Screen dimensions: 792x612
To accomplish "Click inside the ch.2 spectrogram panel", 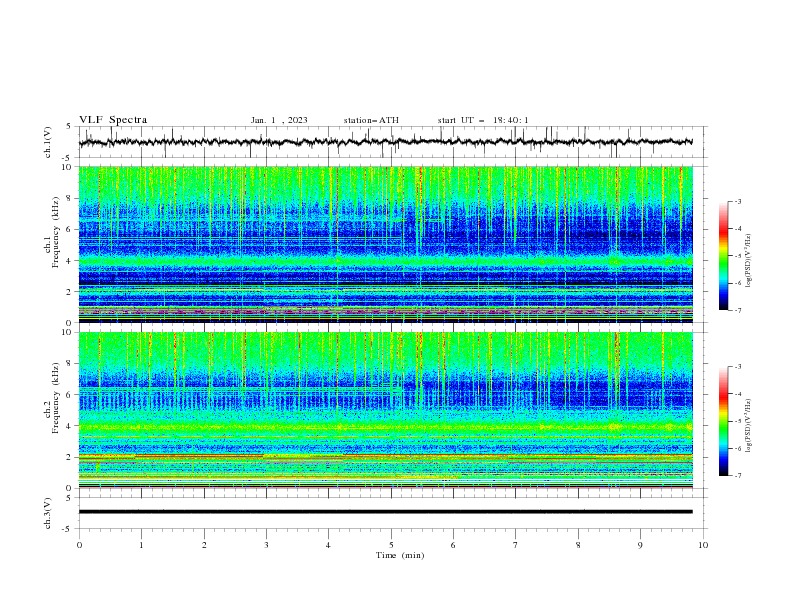I will coord(386,410).
